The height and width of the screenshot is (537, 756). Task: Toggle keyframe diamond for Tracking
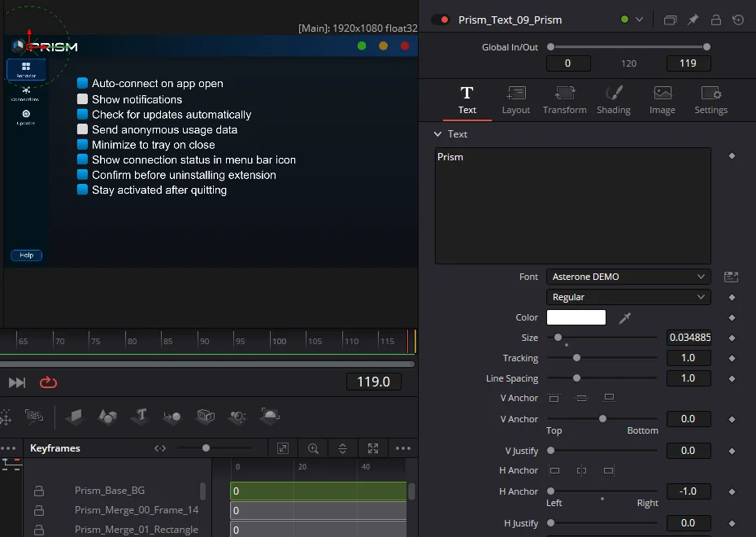(x=732, y=358)
